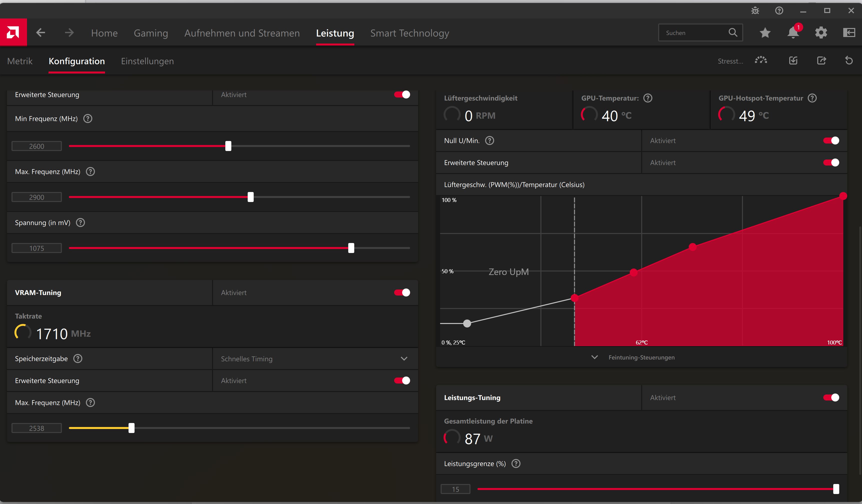Show help for Min Frequenz (MHz)
The width and height of the screenshot is (862, 504).
click(x=88, y=119)
